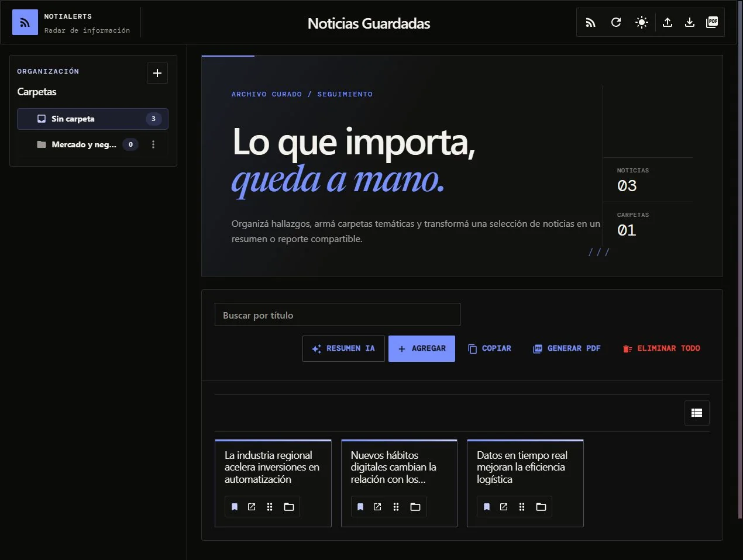Click the refresh icon in top toolbar
Screen dimensions: 743x560
[x=616, y=22]
